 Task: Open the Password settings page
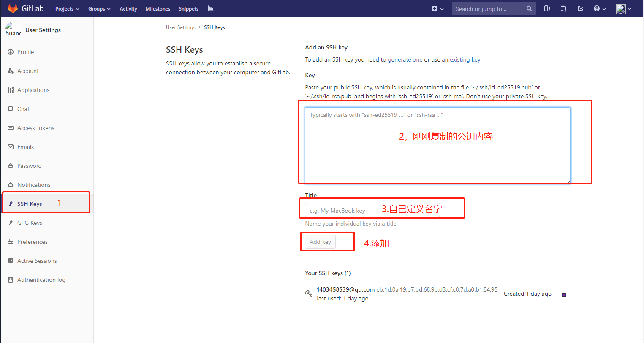pos(29,166)
